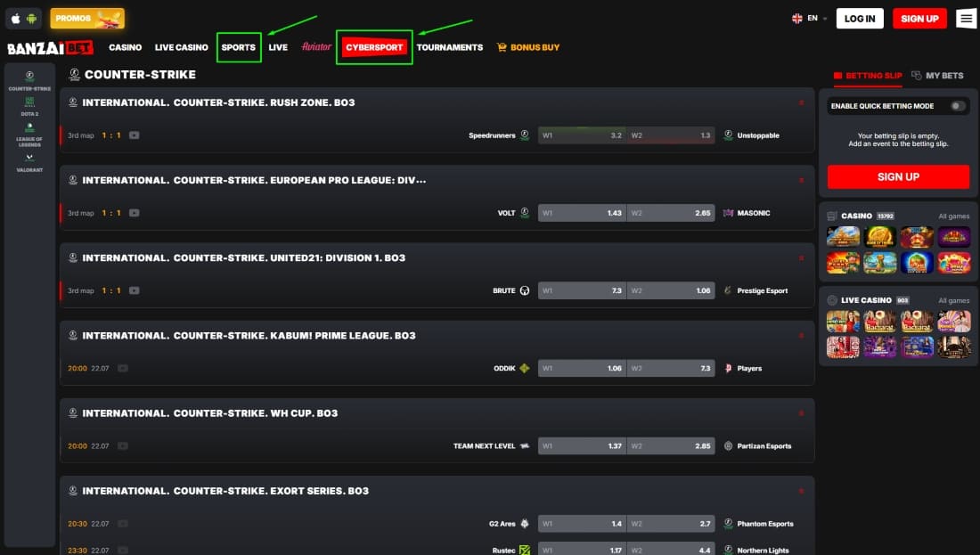Click the video icon for ODDIK match

[x=123, y=368]
